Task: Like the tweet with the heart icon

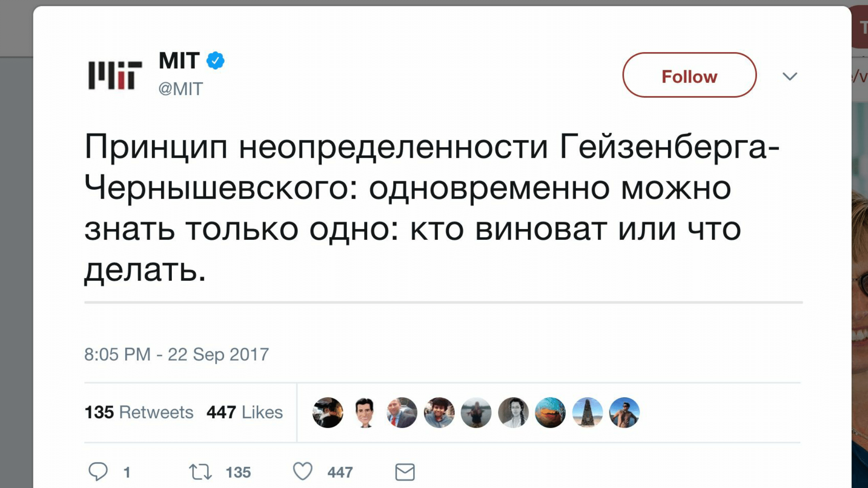Action: point(302,472)
